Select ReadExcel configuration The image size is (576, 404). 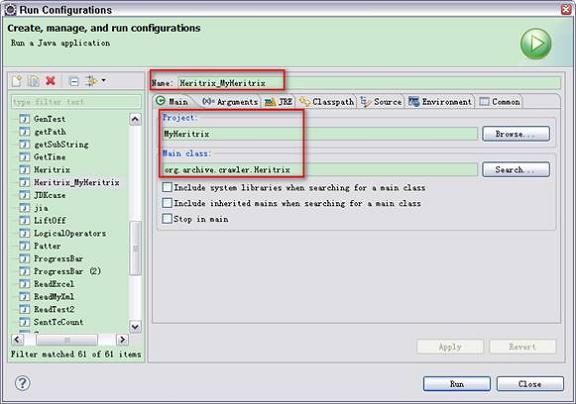coord(54,284)
